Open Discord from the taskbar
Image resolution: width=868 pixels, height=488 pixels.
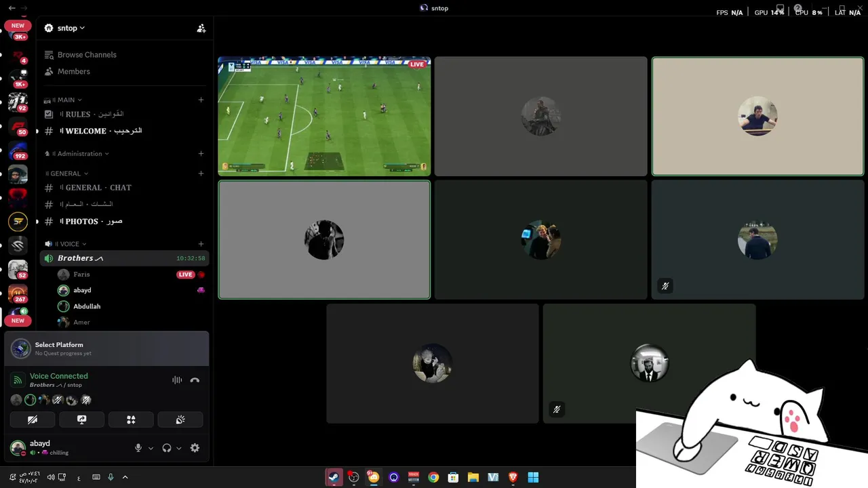pyautogui.click(x=374, y=477)
